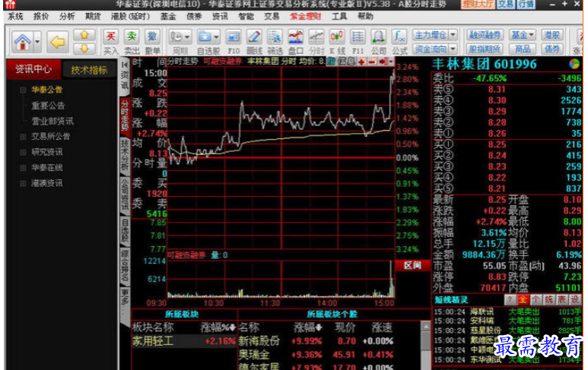Click the 商品 toolbar button
The image size is (588, 370).
(523, 49)
